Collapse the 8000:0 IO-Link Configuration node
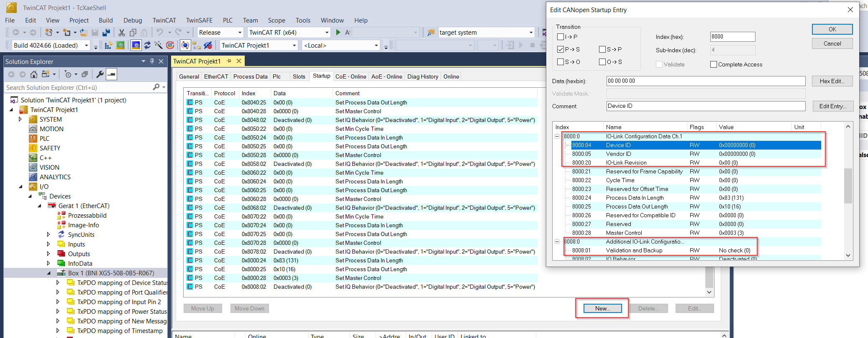 tap(557, 136)
